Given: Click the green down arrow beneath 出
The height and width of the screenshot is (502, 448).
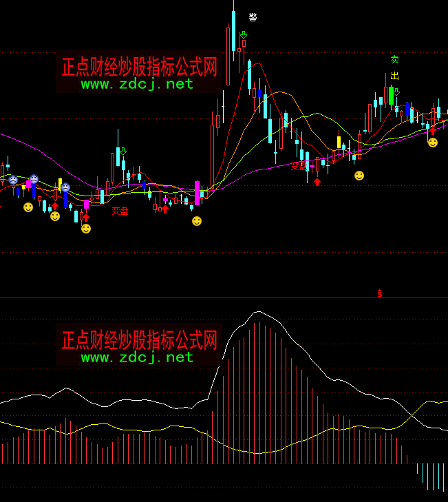Looking at the screenshot, I should coord(396,92).
